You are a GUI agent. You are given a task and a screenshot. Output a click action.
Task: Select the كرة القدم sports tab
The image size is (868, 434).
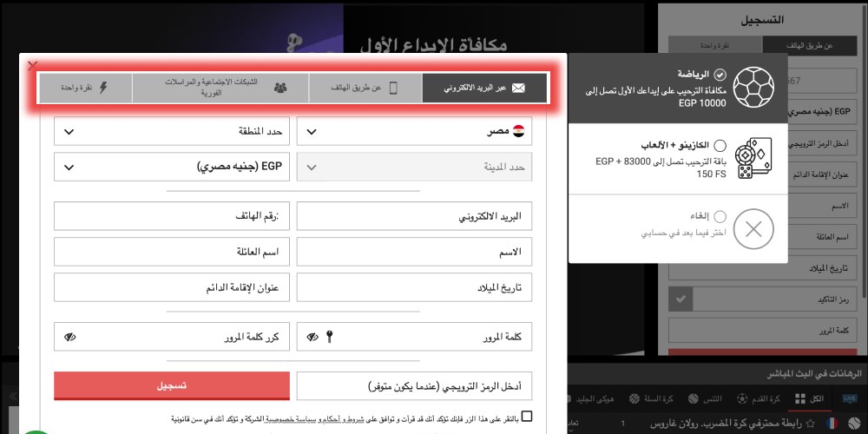pos(759,398)
